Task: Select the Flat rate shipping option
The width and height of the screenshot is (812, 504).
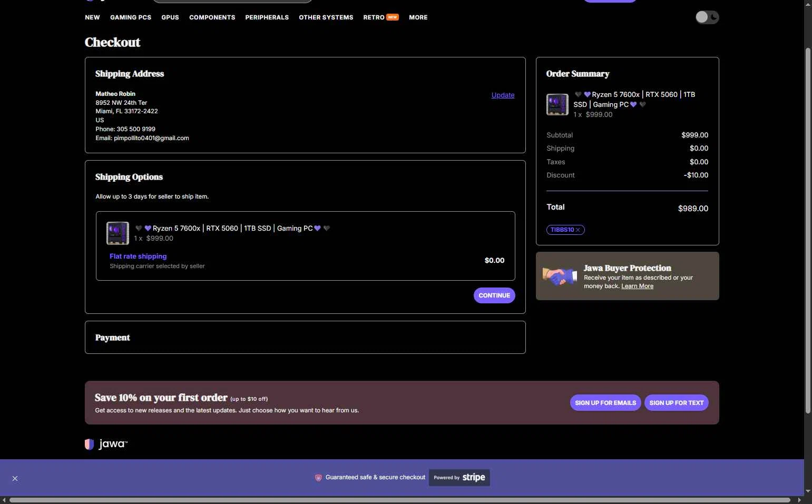Action: [138, 256]
